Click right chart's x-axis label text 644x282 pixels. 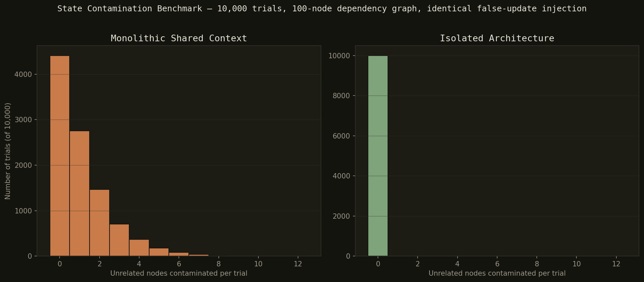coord(497,273)
